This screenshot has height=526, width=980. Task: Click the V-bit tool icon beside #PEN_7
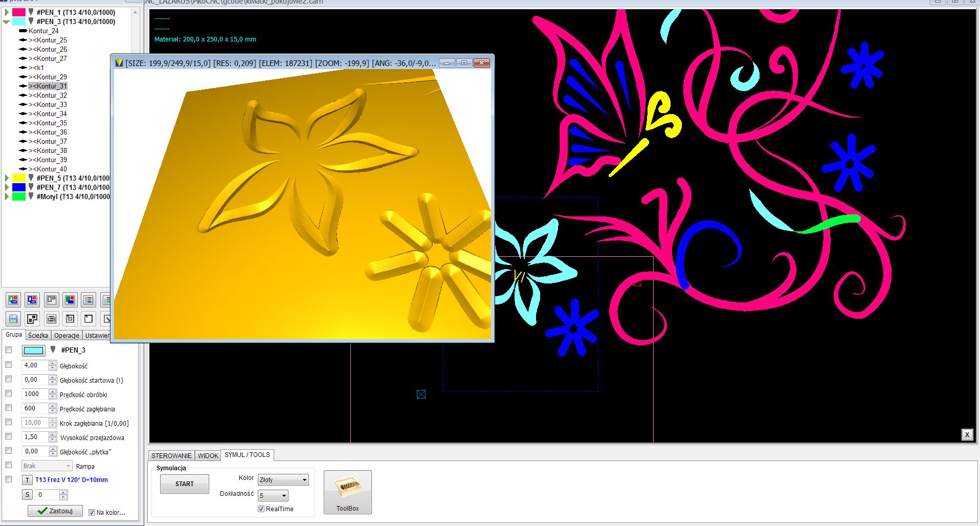[x=31, y=187]
